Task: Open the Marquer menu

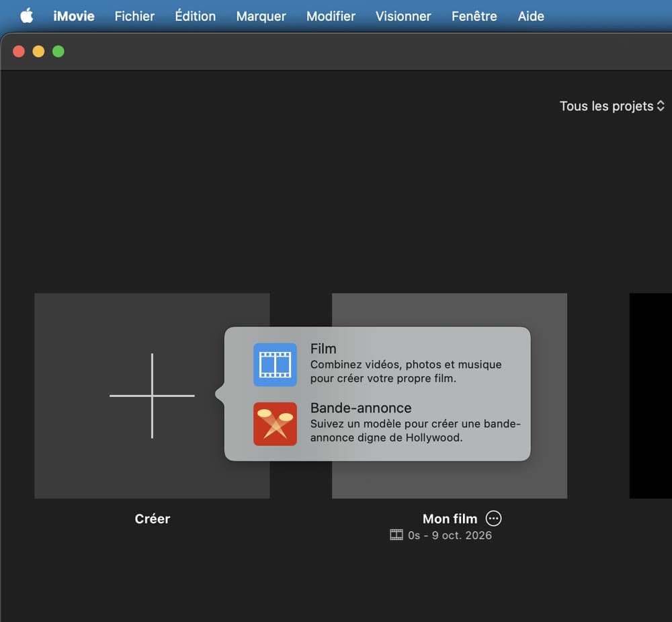Action: click(x=261, y=16)
